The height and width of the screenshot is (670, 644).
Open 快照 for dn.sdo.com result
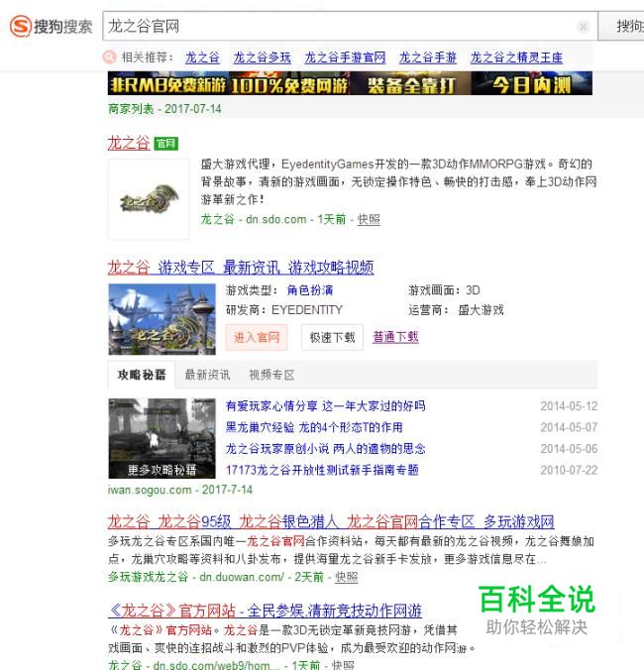coord(369,220)
